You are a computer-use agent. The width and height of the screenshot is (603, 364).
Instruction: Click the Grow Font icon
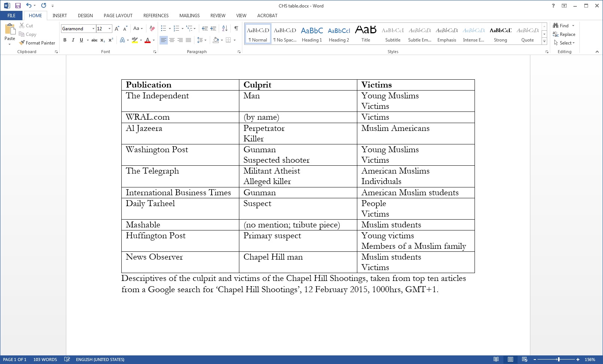[x=117, y=28]
